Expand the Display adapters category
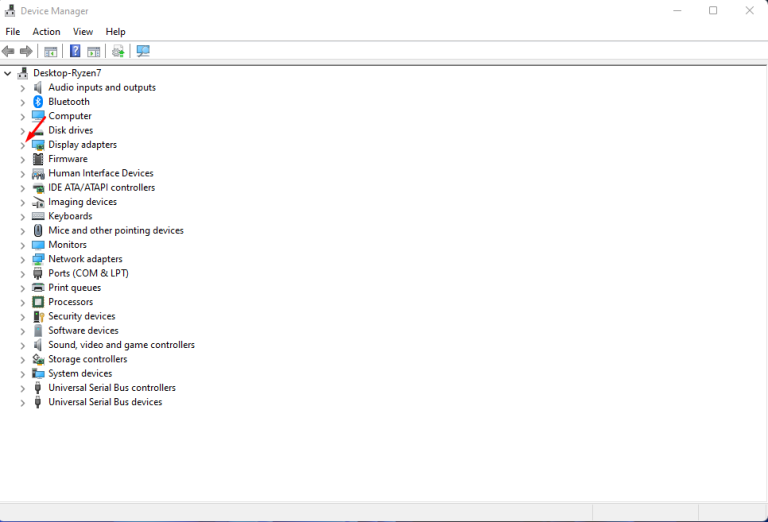768x522 pixels. [23, 145]
